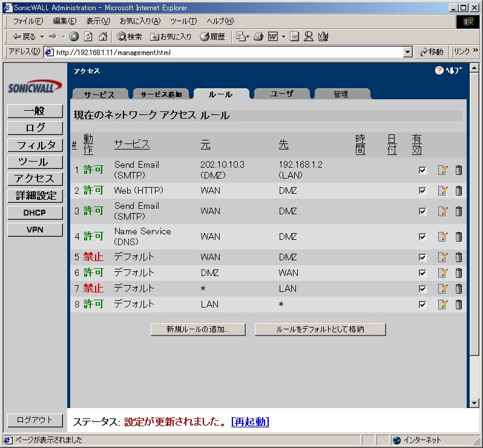This screenshot has width=483, height=448.
Task: Open back button history dropdown arrow
Action: click(x=42, y=37)
